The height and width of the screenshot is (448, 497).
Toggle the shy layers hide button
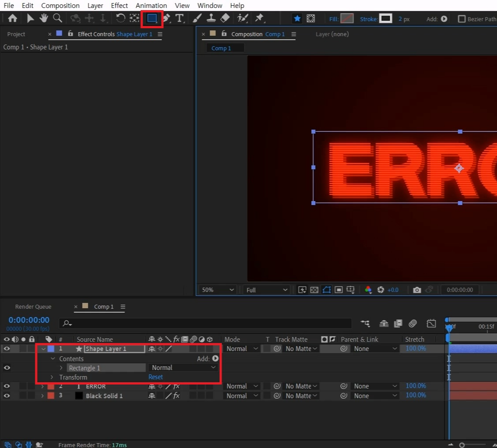(x=384, y=324)
